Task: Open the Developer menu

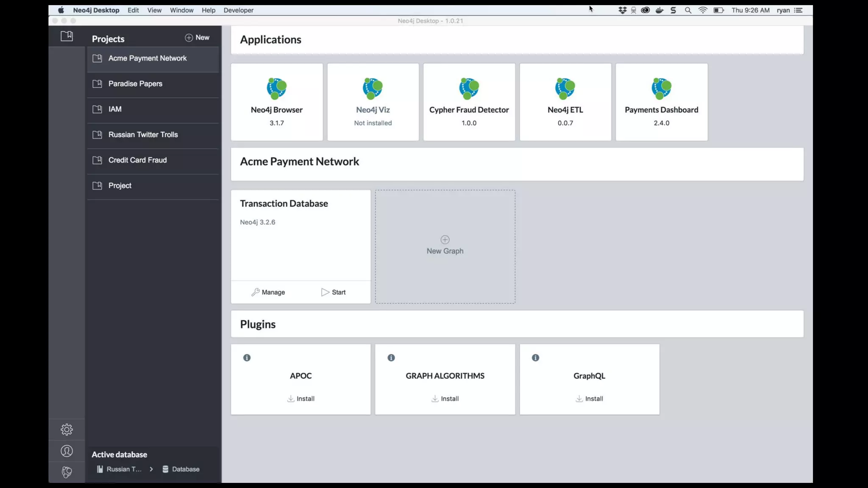Action: [238, 10]
